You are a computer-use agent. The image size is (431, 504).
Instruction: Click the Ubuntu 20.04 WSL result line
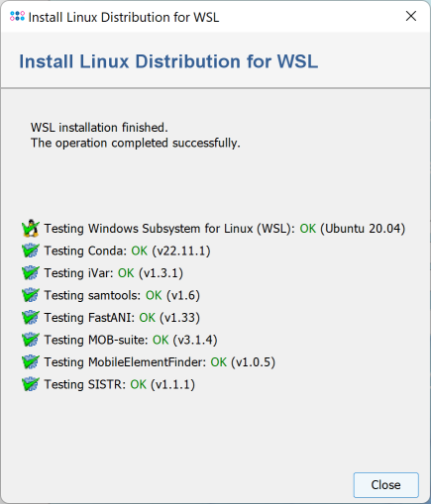click(x=225, y=229)
